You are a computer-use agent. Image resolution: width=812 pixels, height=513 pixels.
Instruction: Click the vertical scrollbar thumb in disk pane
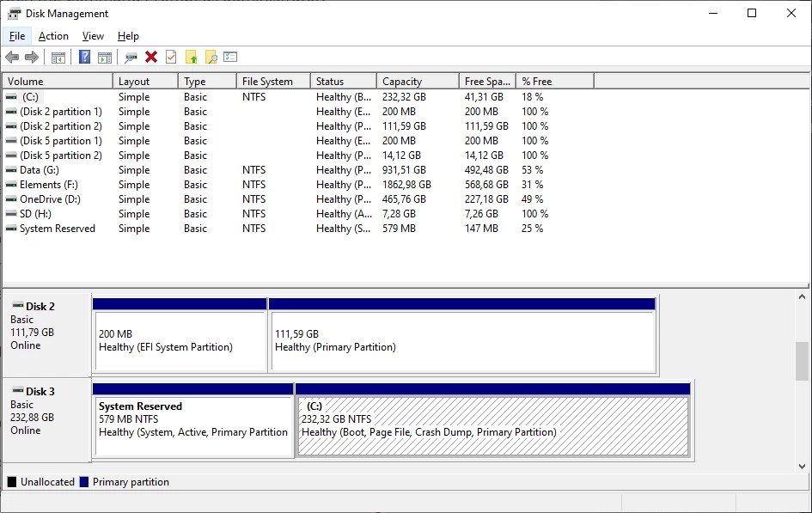[802, 361]
